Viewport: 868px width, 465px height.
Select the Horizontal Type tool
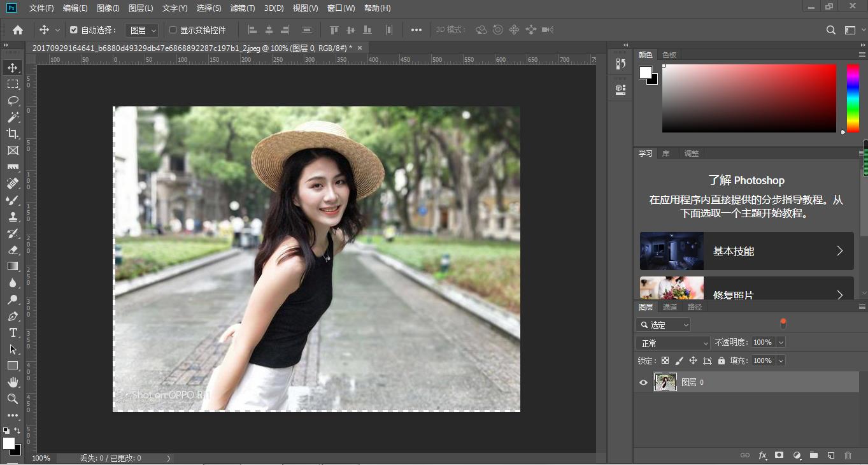pos(13,333)
